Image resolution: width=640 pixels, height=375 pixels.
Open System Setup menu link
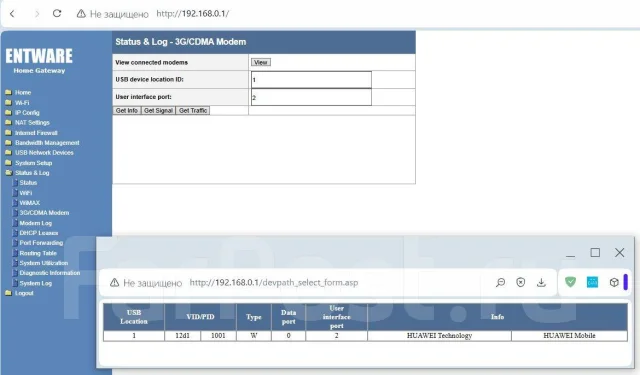point(33,163)
